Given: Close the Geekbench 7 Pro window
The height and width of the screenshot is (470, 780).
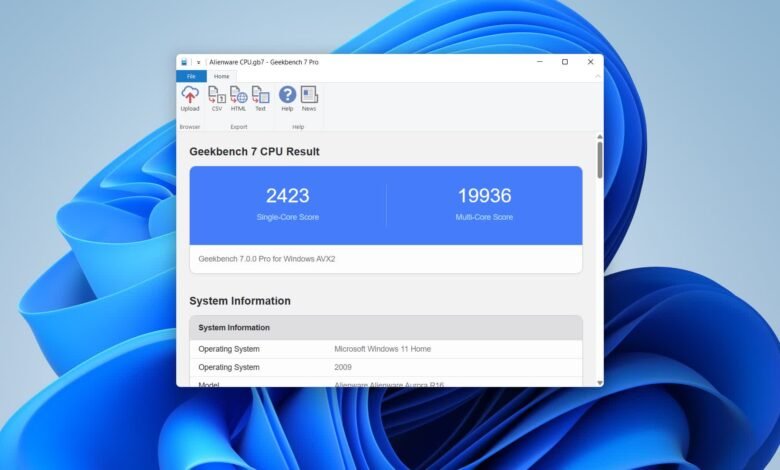Looking at the screenshot, I should [590, 62].
